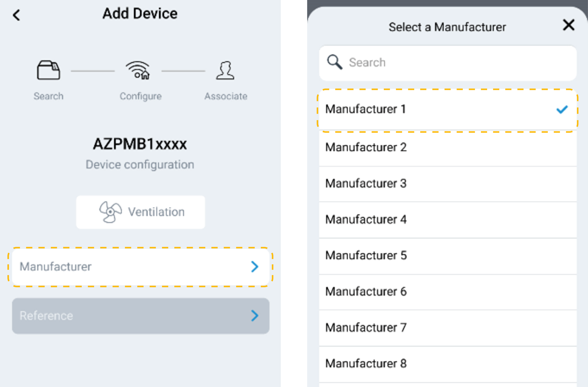Viewport: 588px width, 387px height.
Task: Click the magnifying glass search icon
Action: point(334,62)
